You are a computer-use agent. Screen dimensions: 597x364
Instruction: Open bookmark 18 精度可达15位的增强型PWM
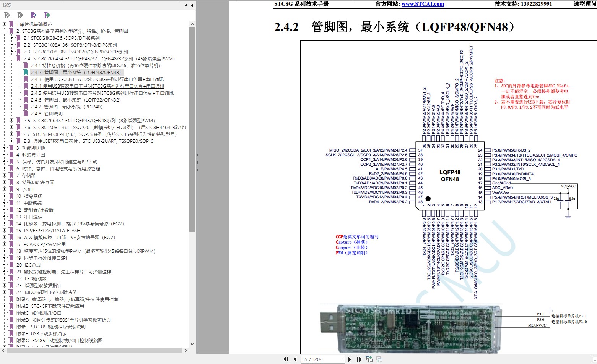point(86,251)
